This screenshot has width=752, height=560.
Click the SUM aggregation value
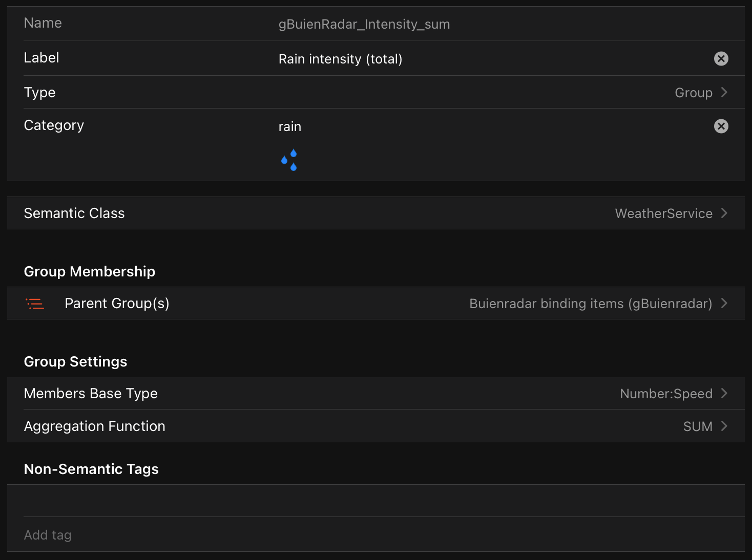pyautogui.click(x=698, y=427)
